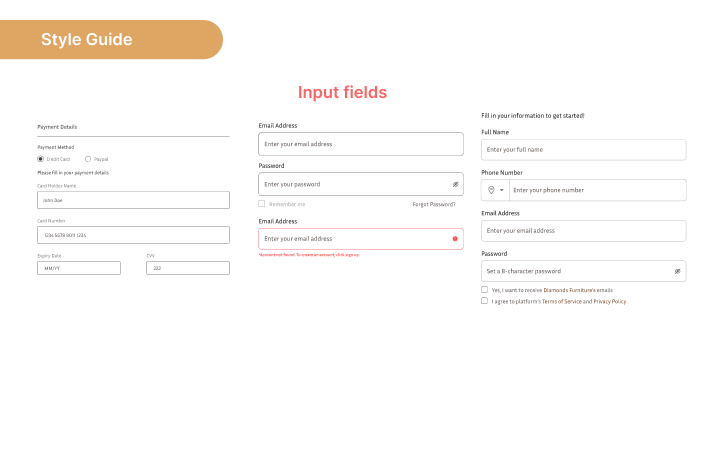Open the Terms of Service link
This screenshot has height=475, width=713.
pos(561,301)
